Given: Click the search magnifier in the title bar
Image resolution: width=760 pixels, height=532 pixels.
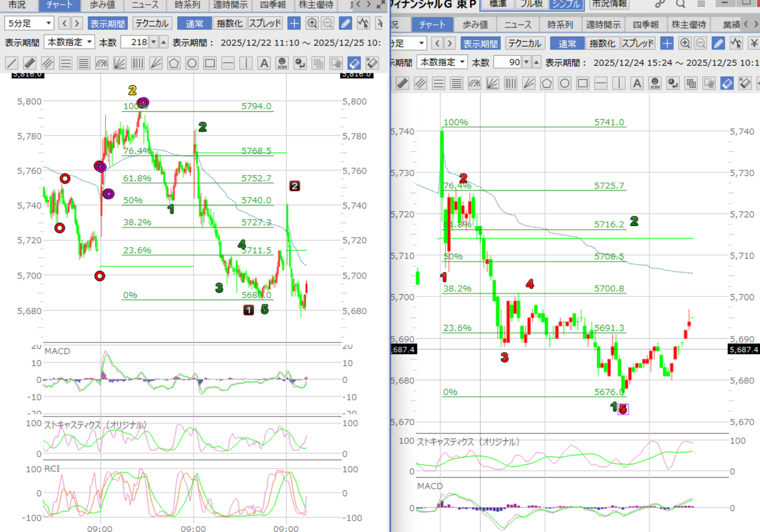Looking at the screenshot, I should (680, 4).
